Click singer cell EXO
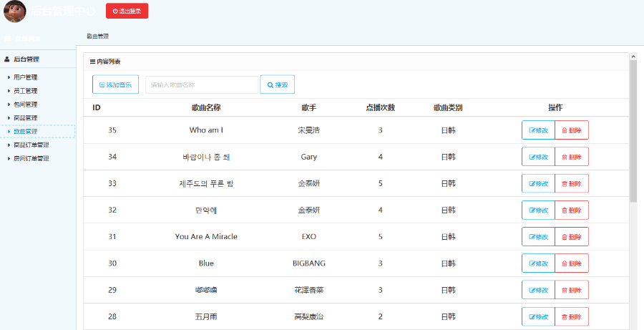 tap(309, 237)
